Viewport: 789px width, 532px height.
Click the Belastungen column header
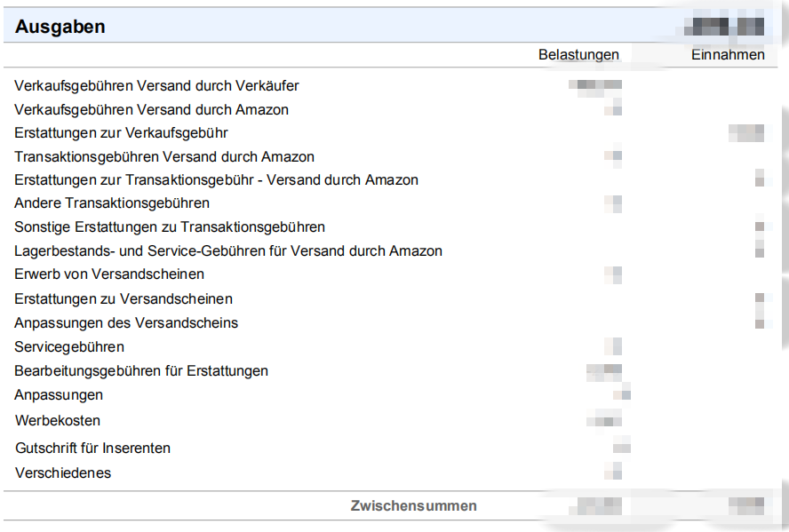pyautogui.click(x=578, y=55)
